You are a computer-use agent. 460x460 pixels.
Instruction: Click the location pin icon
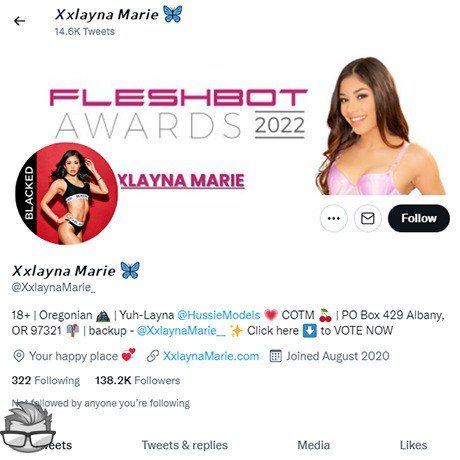tap(19, 356)
